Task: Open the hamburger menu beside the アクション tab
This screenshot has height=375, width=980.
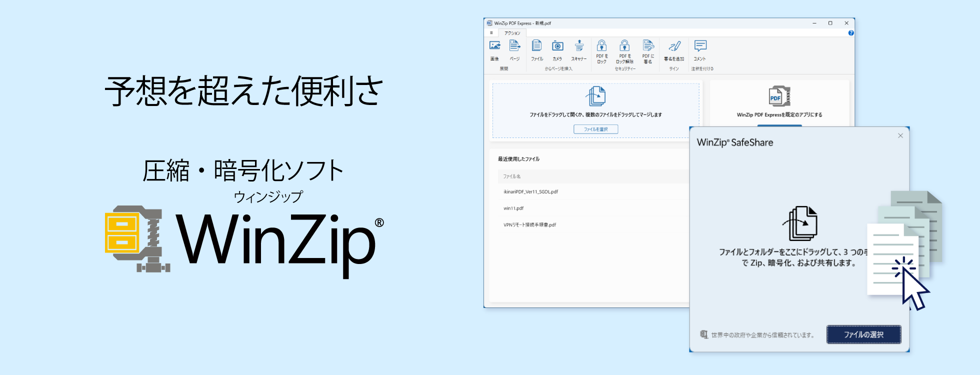Action: point(491,33)
